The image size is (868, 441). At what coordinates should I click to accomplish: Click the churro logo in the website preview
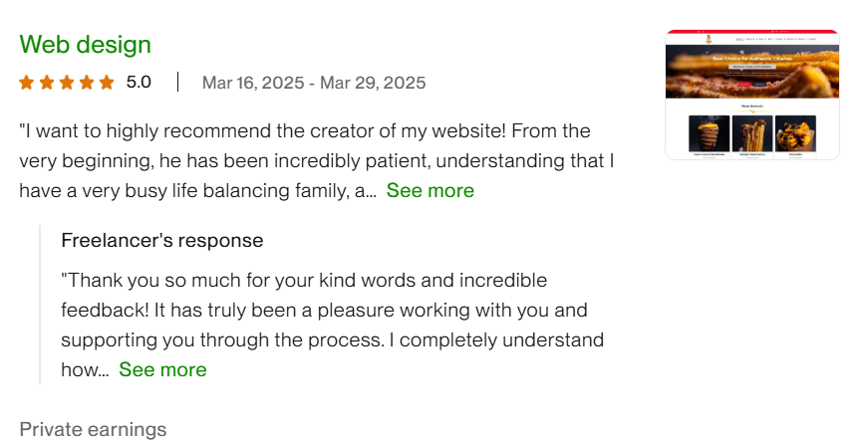708,41
